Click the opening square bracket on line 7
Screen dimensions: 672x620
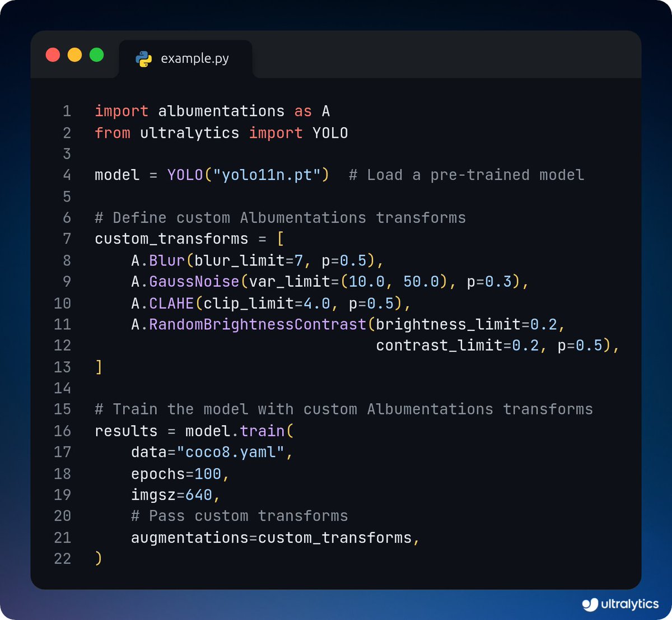pos(281,239)
